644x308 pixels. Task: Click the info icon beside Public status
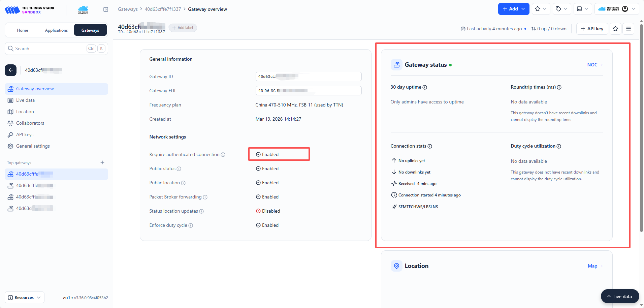pos(179,169)
